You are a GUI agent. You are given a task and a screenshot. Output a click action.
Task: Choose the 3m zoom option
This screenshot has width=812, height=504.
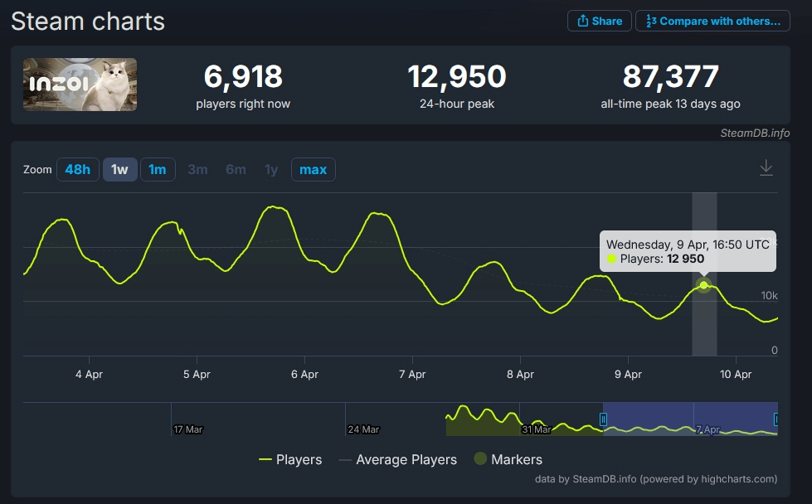click(x=197, y=169)
